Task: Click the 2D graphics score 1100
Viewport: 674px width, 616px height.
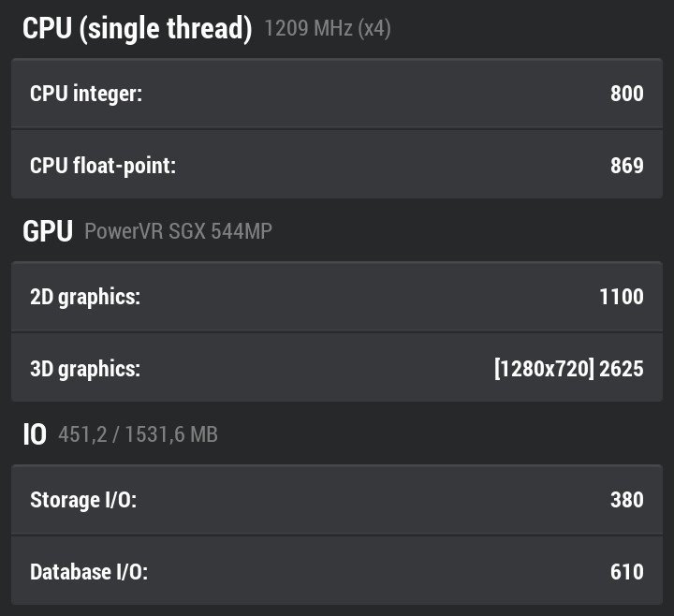Action: click(x=622, y=297)
